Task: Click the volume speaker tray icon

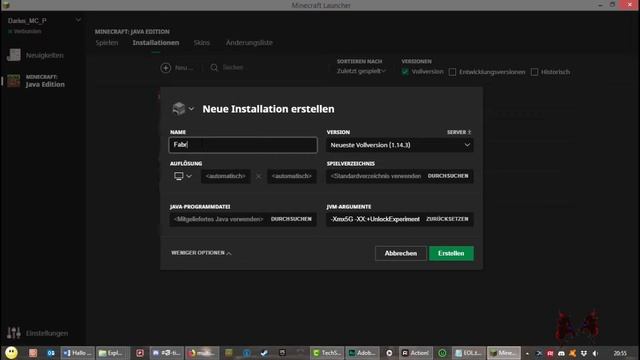Action: pos(595,353)
